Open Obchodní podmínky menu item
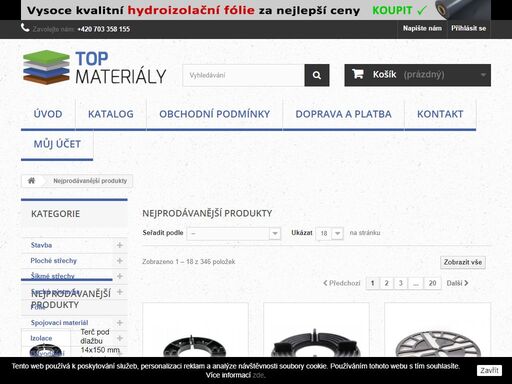The width and height of the screenshot is (512, 384). 214,114
